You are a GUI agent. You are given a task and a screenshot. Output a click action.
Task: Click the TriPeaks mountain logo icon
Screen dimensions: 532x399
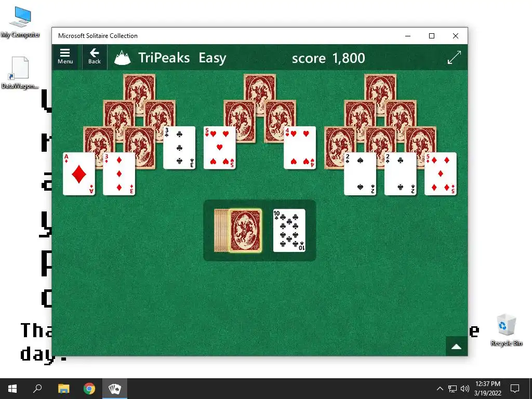(122, 58)
